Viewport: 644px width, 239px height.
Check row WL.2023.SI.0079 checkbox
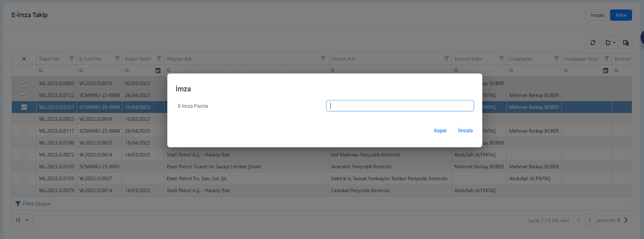pos(24,190)
